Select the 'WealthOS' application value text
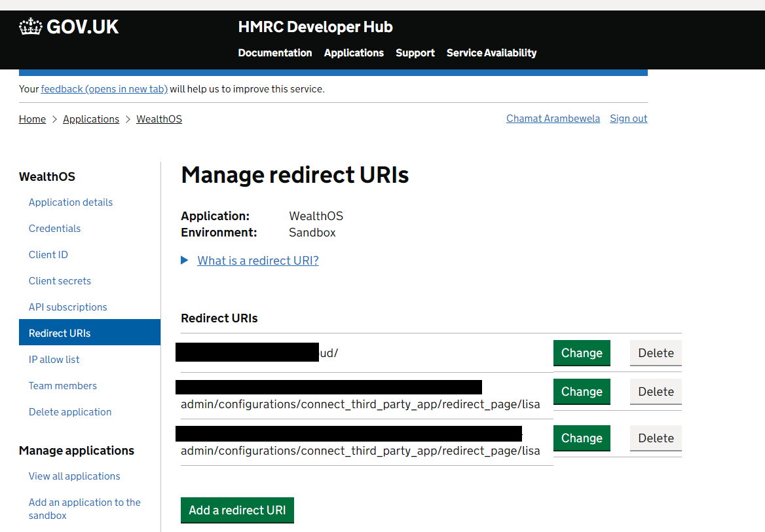Image resolution: width=765 pixels, height=532 pixels. tap(316, 216)
